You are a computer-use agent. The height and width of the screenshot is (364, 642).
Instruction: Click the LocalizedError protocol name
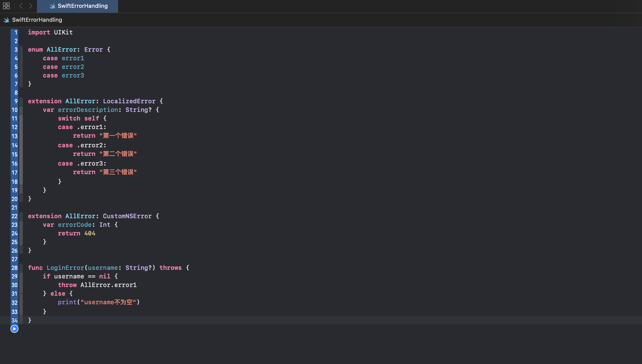tap(129, 101)
